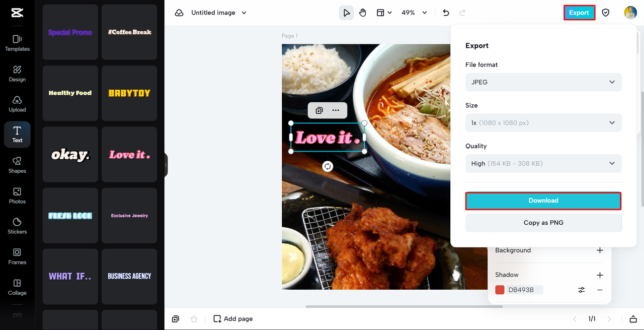Click the DB493B shadow color swatch

[500, 290]
